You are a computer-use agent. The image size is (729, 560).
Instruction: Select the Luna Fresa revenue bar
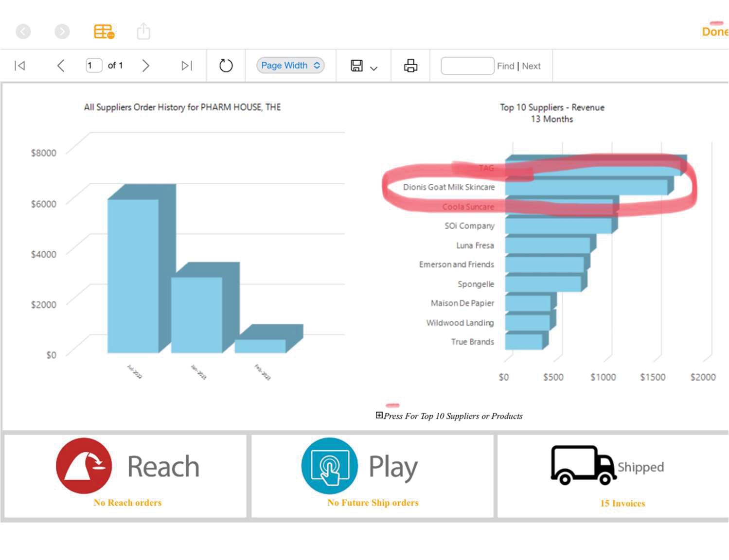click(548, 245)
